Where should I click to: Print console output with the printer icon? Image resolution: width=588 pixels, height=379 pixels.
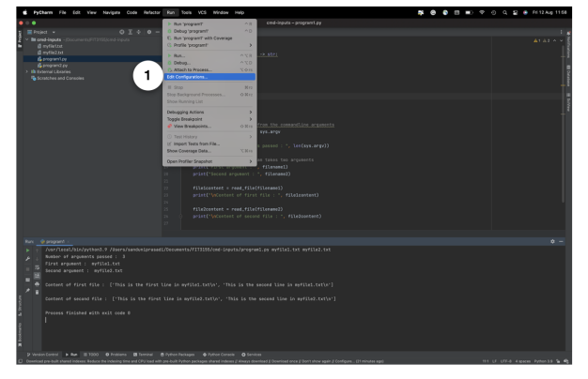37,284
